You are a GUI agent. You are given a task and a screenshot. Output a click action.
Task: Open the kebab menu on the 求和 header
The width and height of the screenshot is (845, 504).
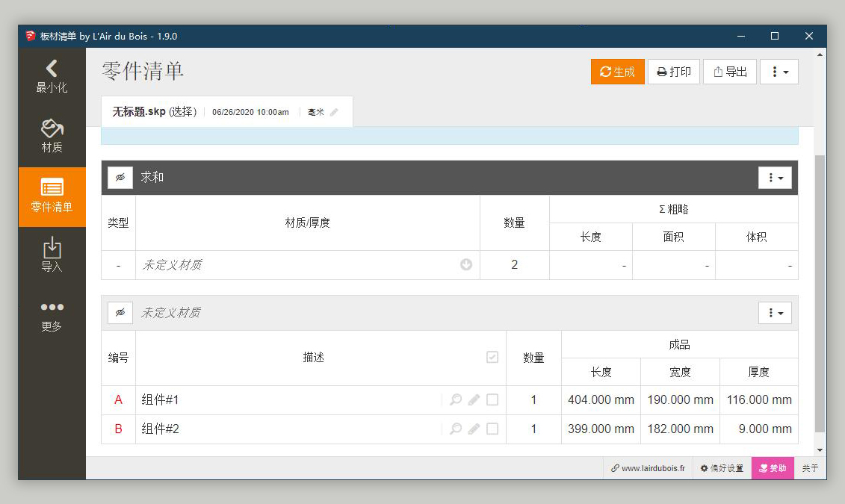tap(775, 178)
